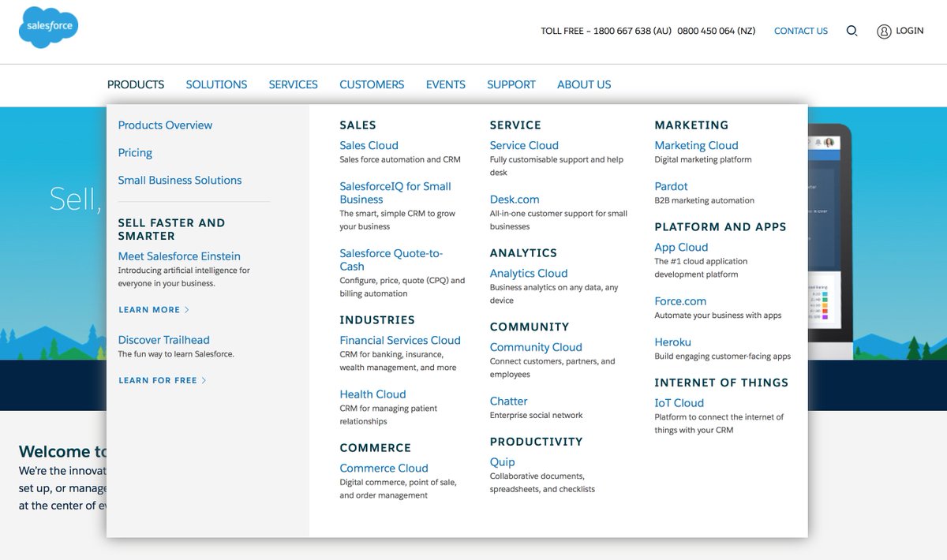Select Chatter enterprise social network
Viewport: 947px width, 560px height.
click(508, 401)
